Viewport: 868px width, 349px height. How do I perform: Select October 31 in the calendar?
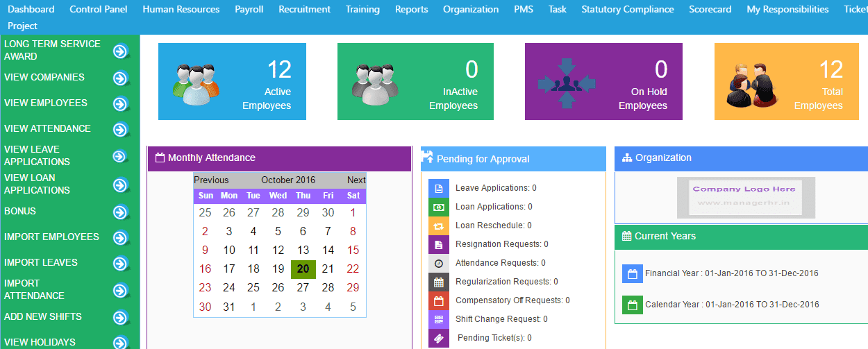click(229, 307)
